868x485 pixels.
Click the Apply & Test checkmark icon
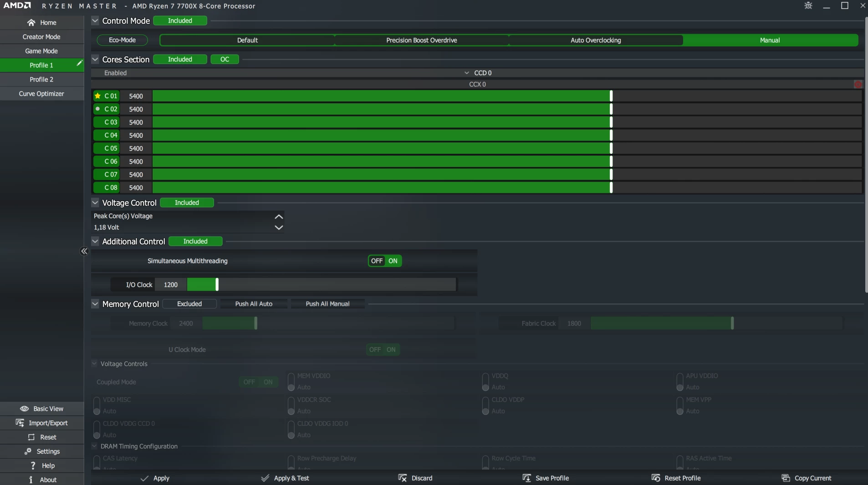pyautogui.click(x=265, y=478)
